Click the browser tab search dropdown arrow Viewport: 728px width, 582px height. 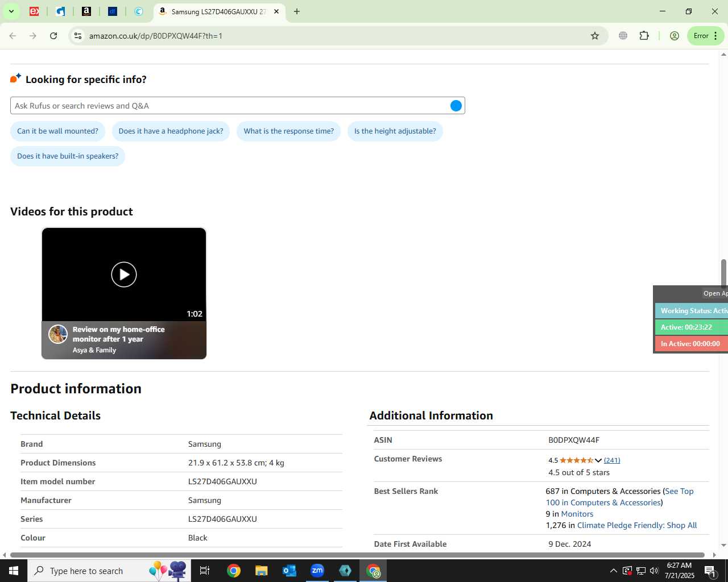coord(11,11)
